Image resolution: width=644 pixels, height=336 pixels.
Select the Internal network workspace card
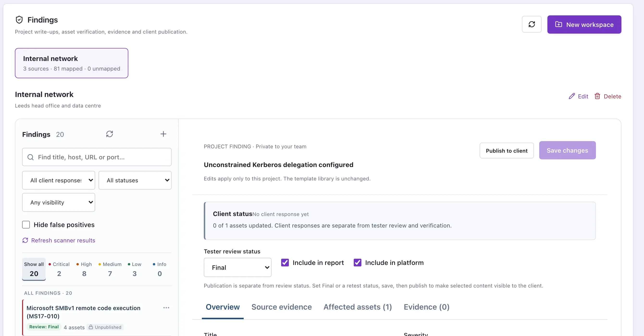tap(72, 63)
